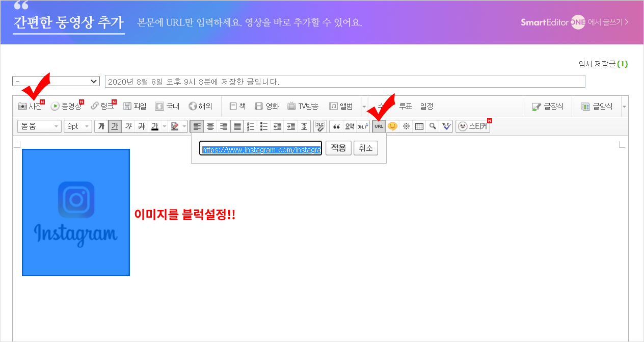Toggle italic 가 formatting
The width and height of the screenshot is (644, 342).
point(128,126)
